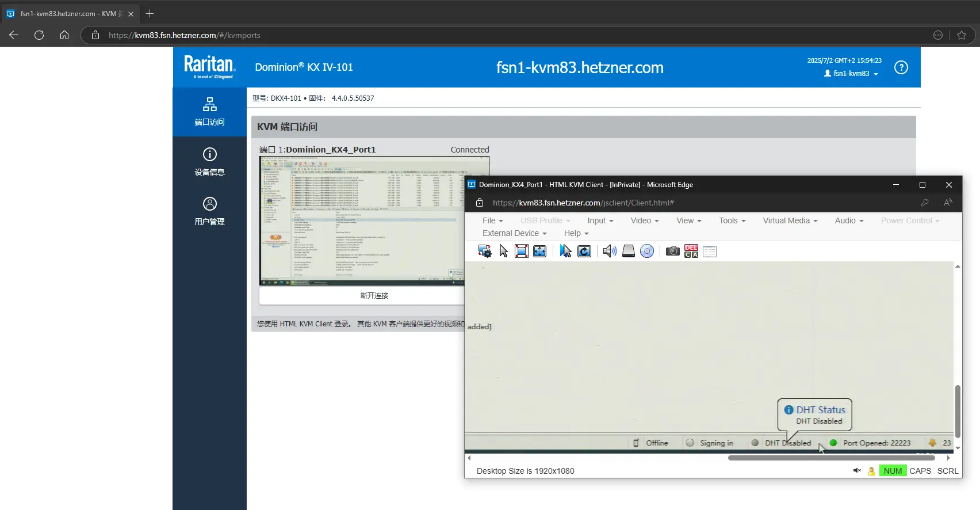Click the port 1 preview thumbnail
980x510 pixels.
[374, 221]
